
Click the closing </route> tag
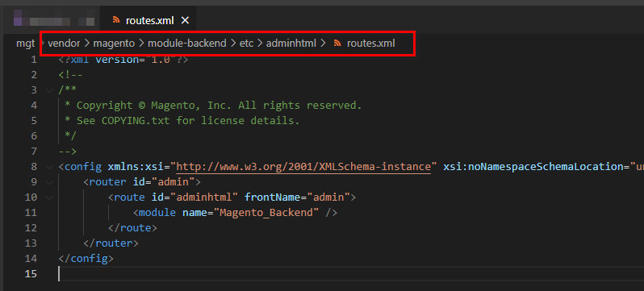tap(132, 228)
